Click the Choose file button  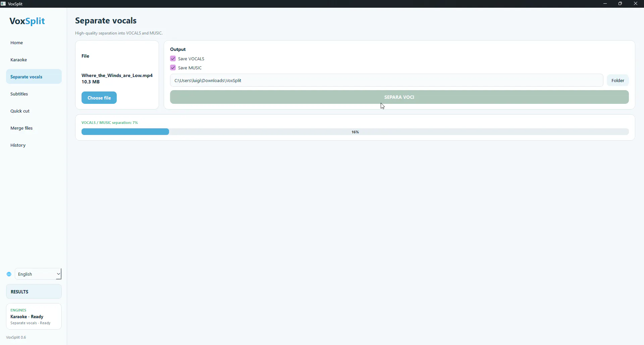coord(99,98)
